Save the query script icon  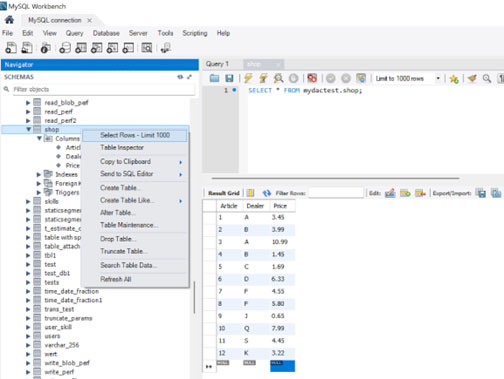229,78
